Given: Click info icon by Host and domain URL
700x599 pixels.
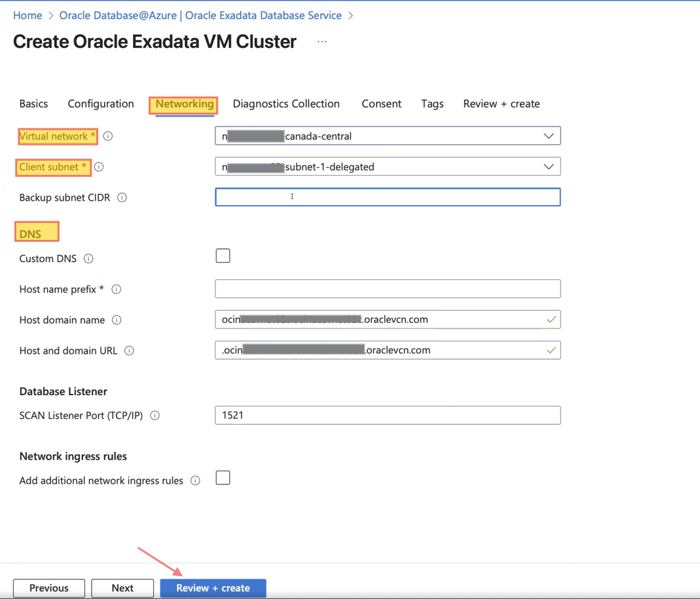Looking at the screenshot, I should point(129,351).
